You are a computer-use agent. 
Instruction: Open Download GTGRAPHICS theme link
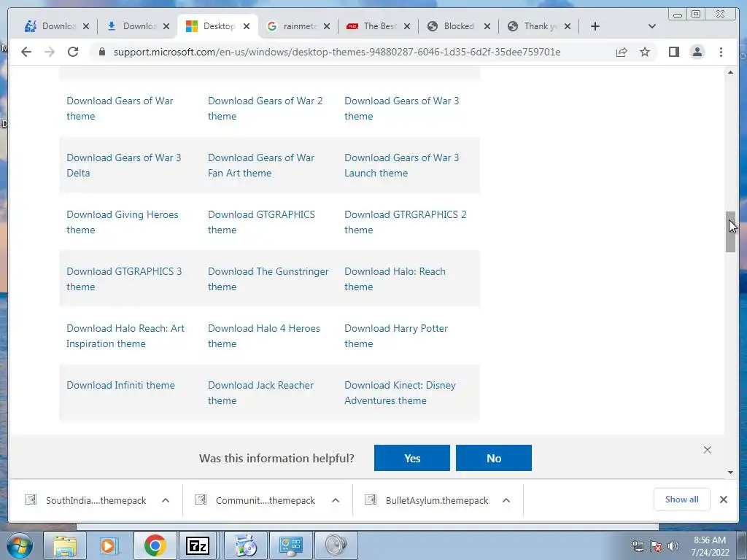[261, 222]
